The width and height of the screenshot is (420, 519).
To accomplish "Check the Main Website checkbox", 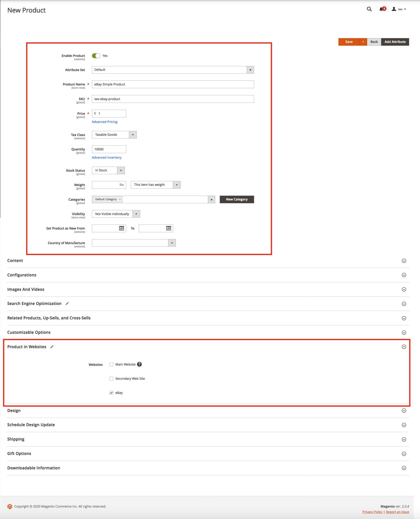I will tap(111, 364).
